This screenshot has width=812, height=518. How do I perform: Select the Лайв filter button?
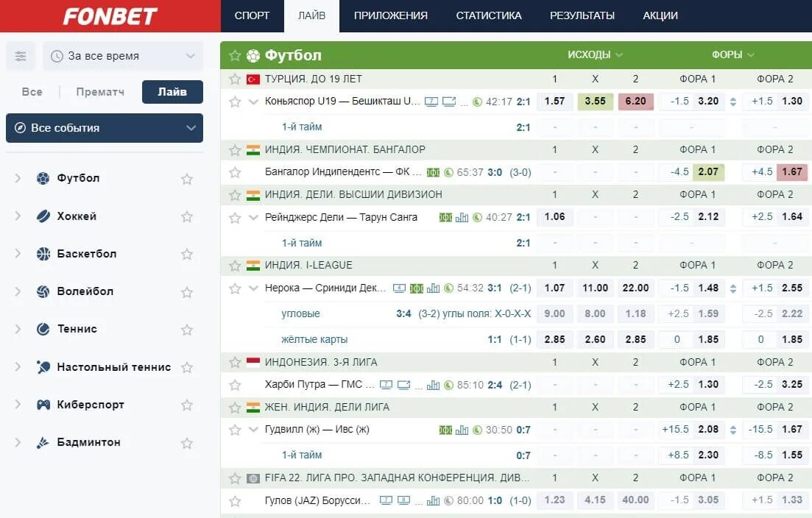pos(172,92)
